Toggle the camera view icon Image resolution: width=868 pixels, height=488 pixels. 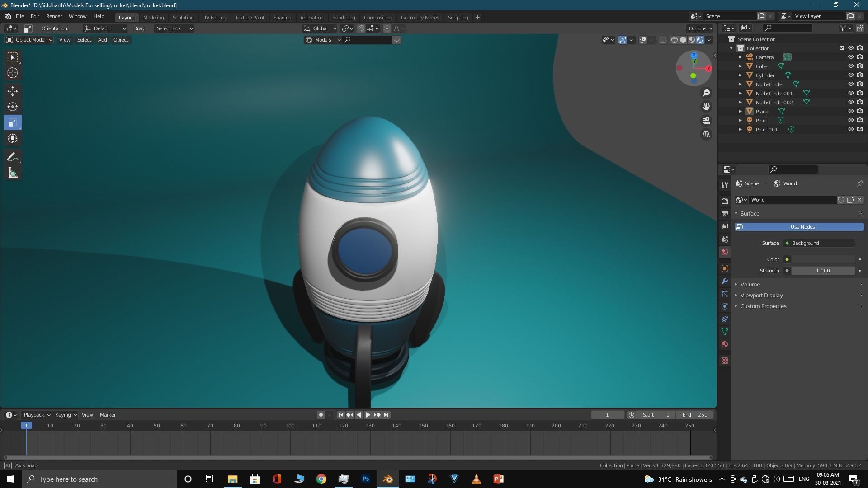click(706, 121)
